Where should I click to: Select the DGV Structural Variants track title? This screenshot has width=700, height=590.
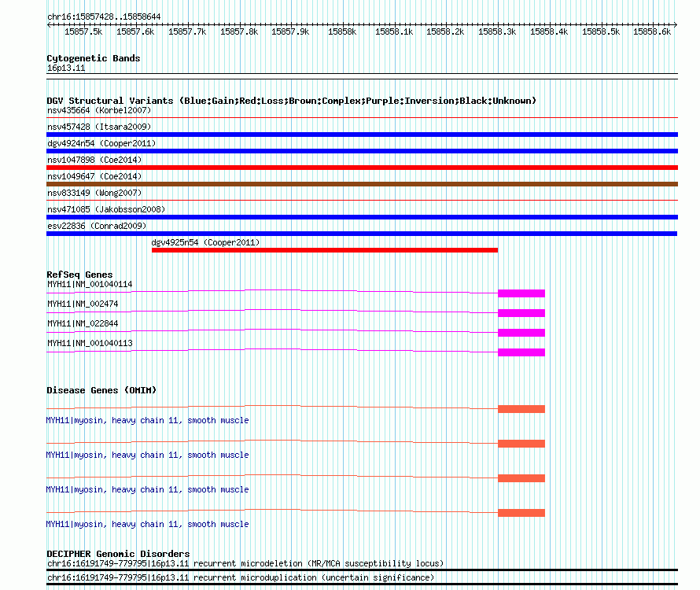292,101
